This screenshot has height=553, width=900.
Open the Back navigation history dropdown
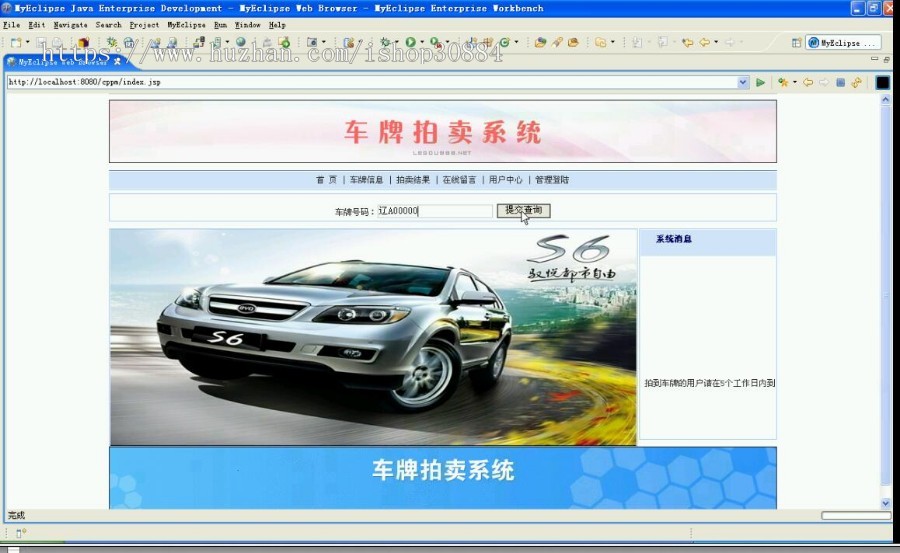pos(716,42)
